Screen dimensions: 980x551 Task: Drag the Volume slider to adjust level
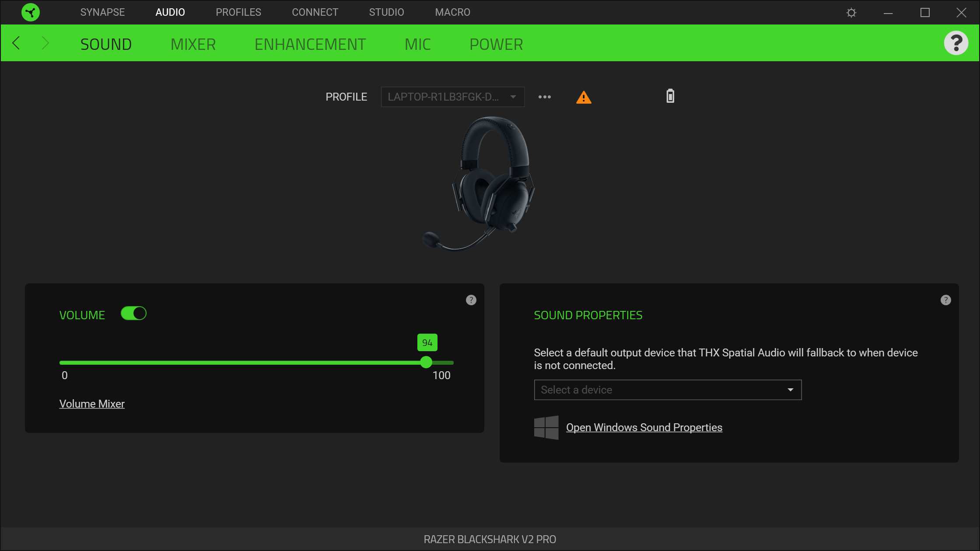coord(427,362)
